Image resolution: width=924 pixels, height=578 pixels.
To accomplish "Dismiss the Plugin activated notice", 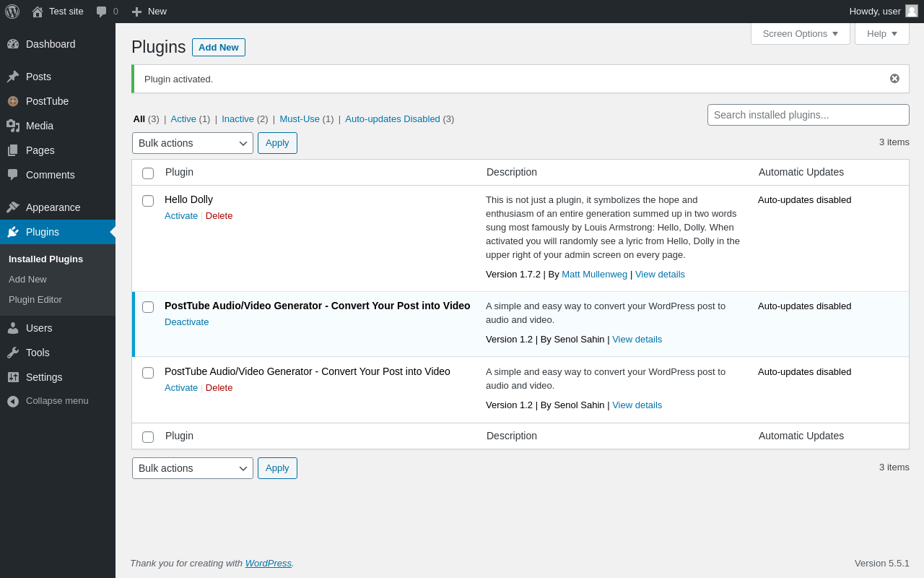I will coord(894,79).
